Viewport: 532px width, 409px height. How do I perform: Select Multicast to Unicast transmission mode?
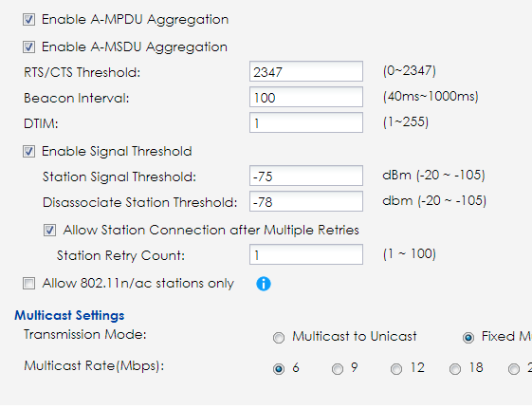click(279, 338)
